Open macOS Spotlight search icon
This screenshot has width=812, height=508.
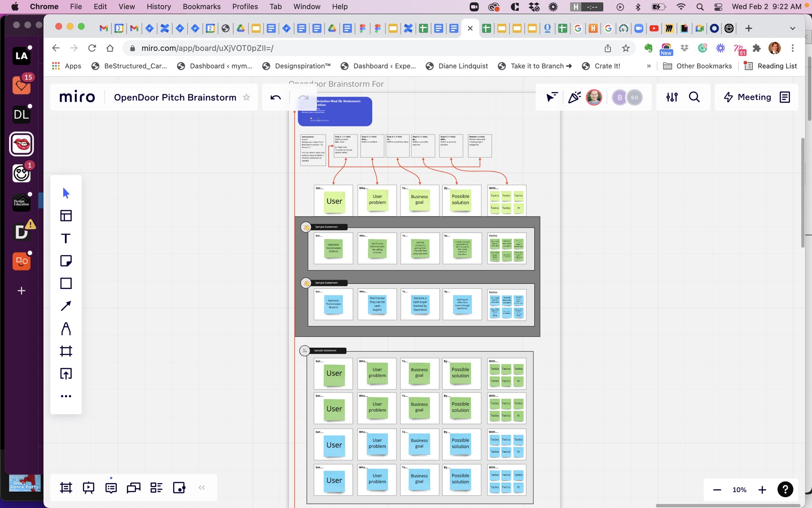[x=700, y=7]
